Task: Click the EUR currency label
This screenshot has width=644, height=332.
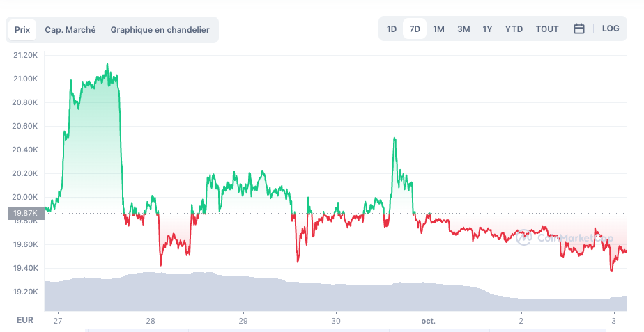Action: coord(25,321)
